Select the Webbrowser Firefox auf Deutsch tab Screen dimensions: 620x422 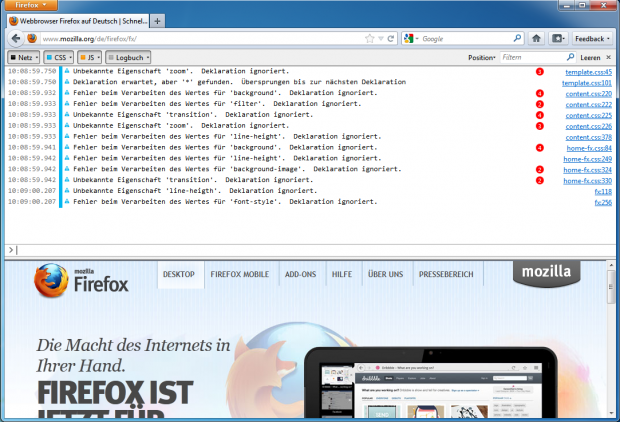click(x=78, y=21)
